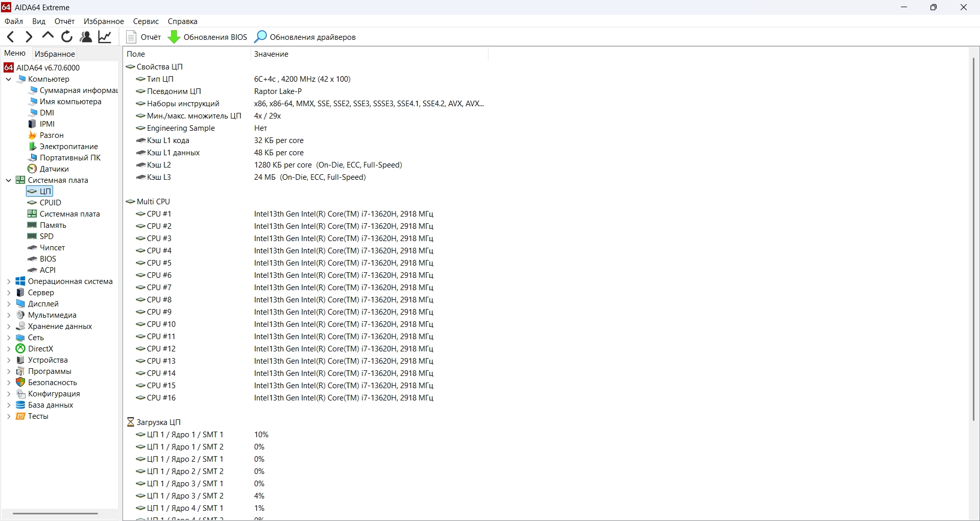The image size is (980, 521).
Task: Open the graph chart icon in toolbar
Action: click(x=105, y=37)
